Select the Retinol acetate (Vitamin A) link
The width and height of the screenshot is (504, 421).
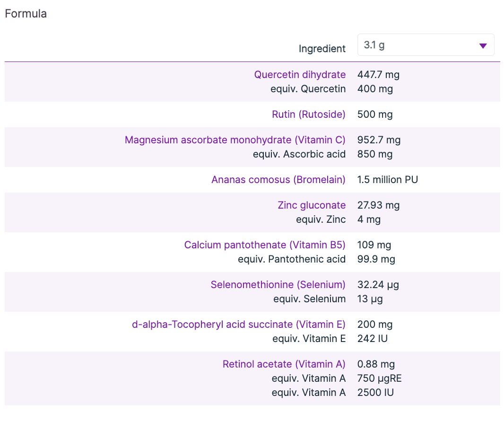(x=284, y=364)
